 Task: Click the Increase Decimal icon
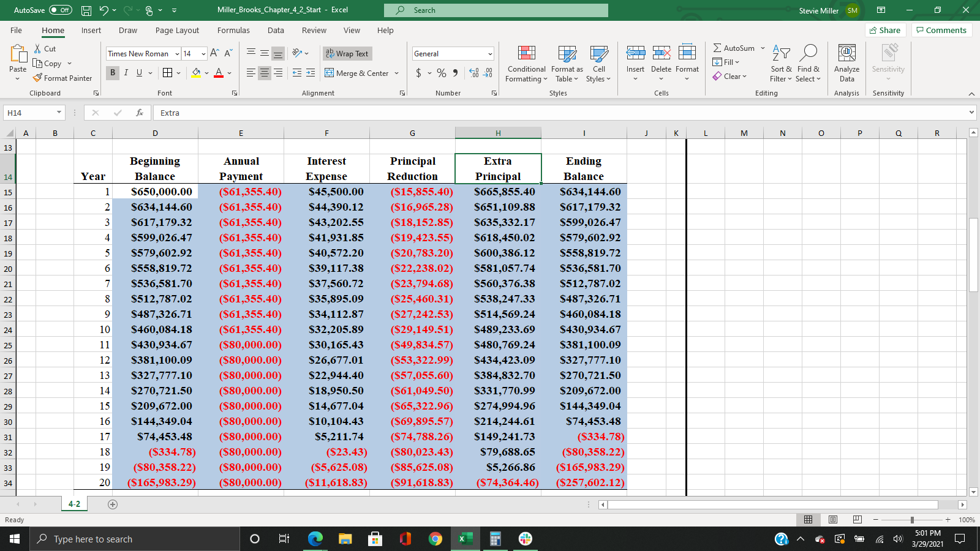point(474,73)
